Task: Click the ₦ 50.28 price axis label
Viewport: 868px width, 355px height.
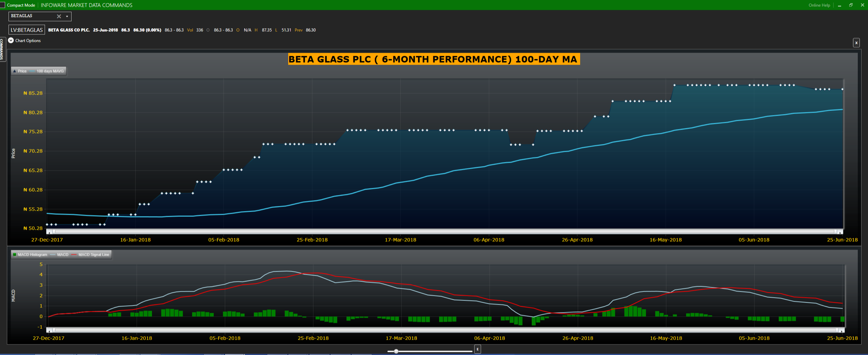Action: (33, 228)
